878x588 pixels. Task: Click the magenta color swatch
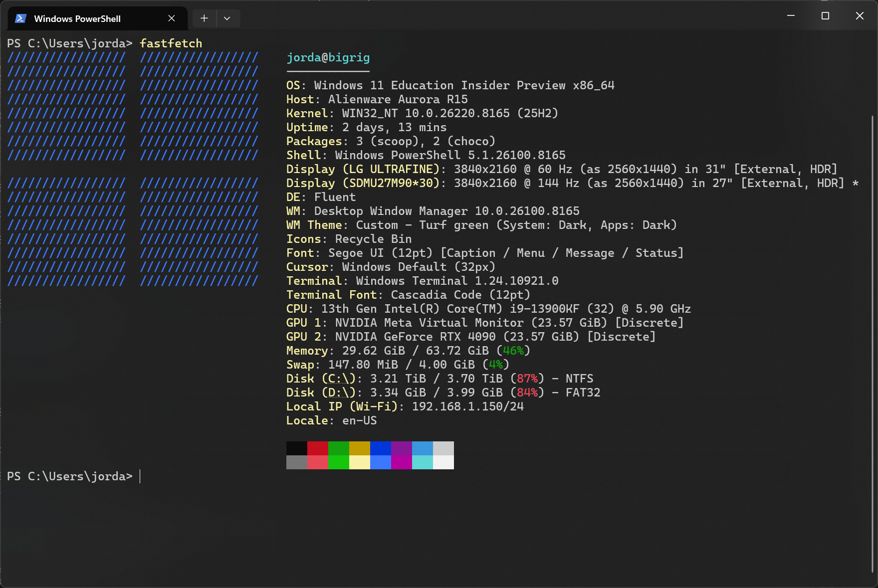402,462
